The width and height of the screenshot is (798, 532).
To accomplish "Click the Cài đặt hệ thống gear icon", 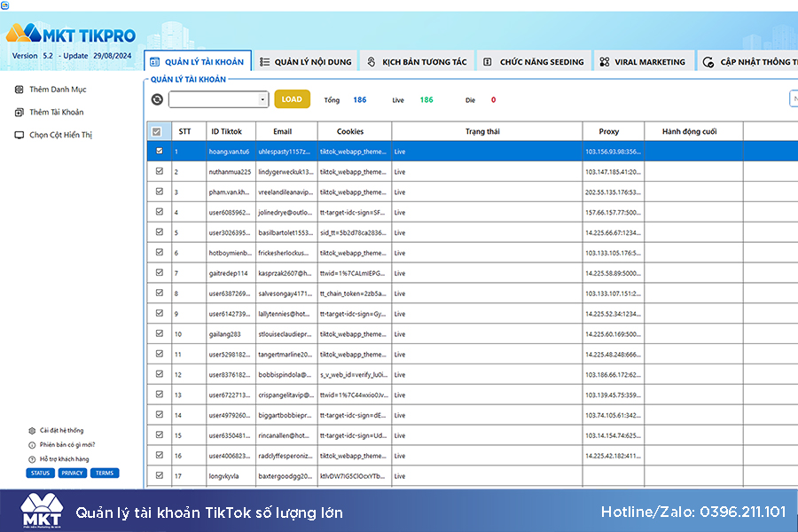I will 32,431.
